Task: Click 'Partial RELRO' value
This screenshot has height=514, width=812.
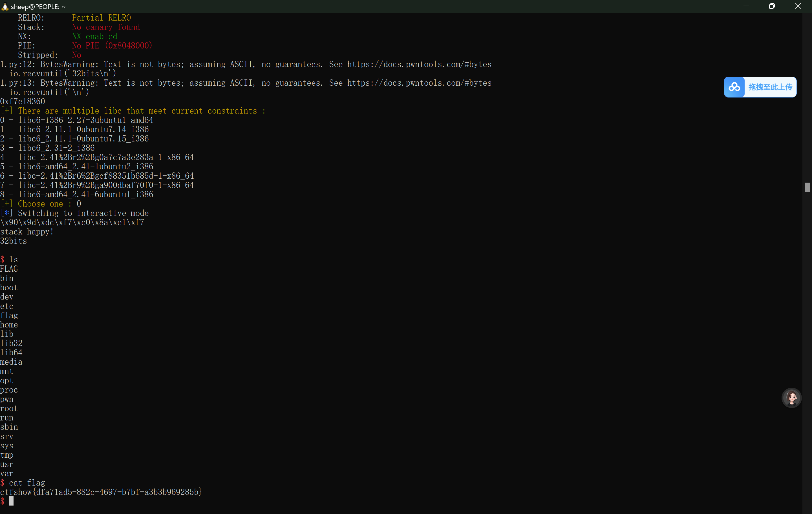Action: pyautogui.click(x=101, y=18)
